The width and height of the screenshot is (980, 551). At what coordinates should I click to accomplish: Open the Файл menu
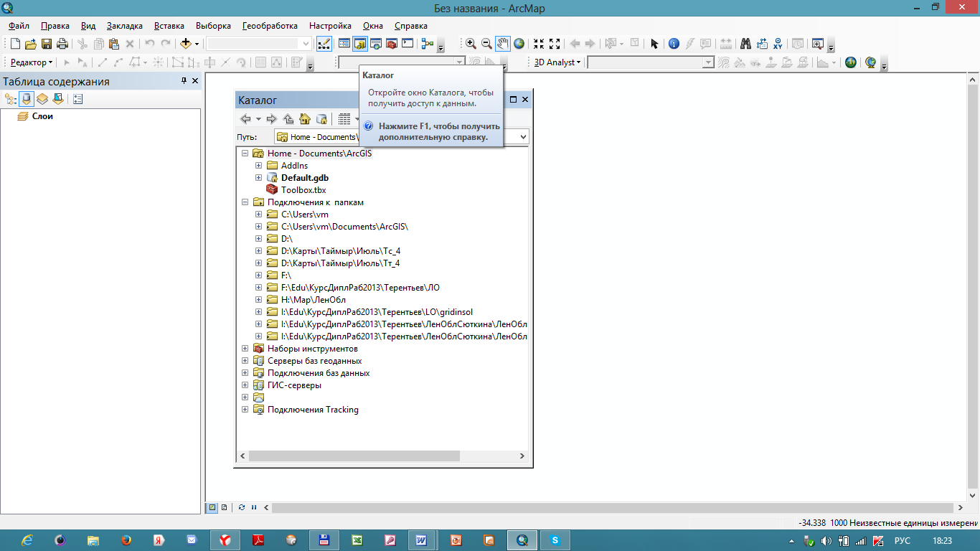(x=19, y=26)
